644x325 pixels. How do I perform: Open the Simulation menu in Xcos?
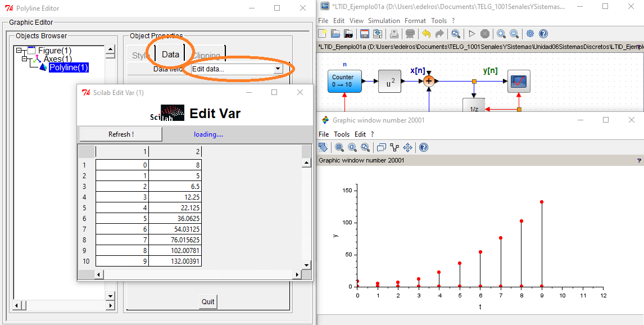tap(384, 21)
